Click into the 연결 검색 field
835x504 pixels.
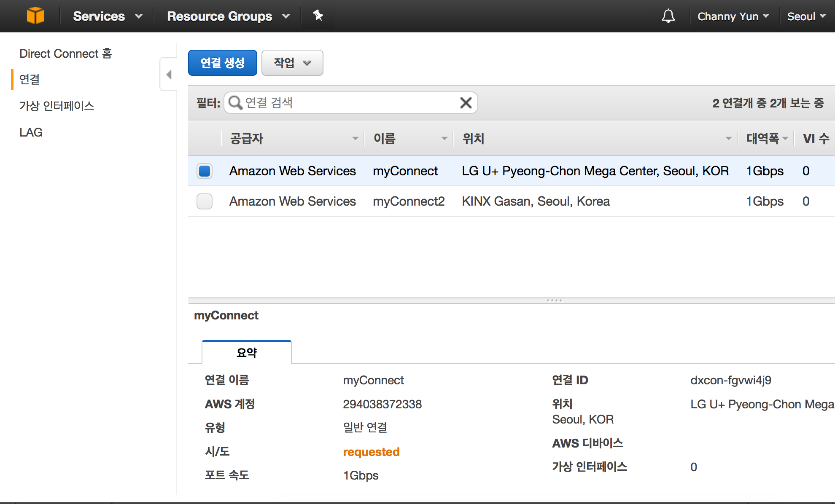350,103
